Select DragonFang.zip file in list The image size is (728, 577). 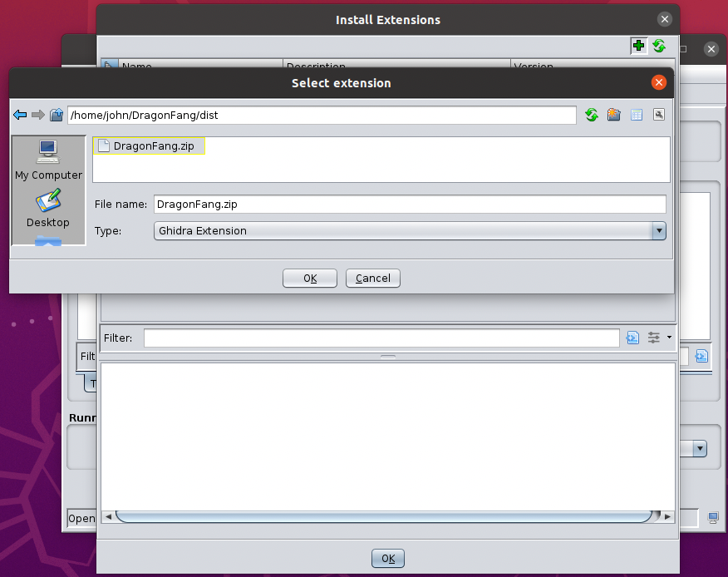(149, 145)
